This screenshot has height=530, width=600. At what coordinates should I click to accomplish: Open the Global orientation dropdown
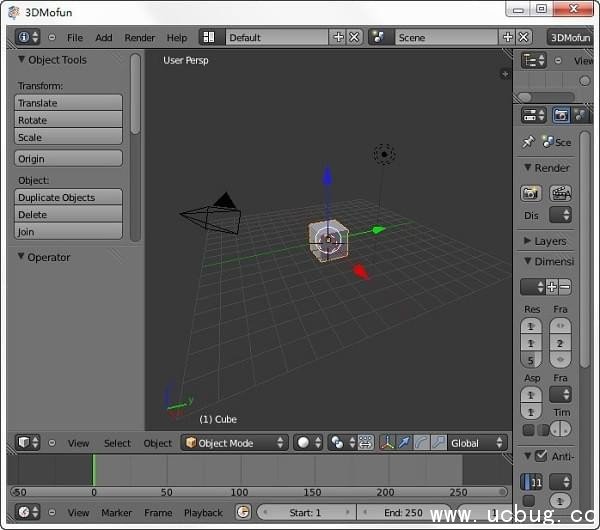coord(478,443)
